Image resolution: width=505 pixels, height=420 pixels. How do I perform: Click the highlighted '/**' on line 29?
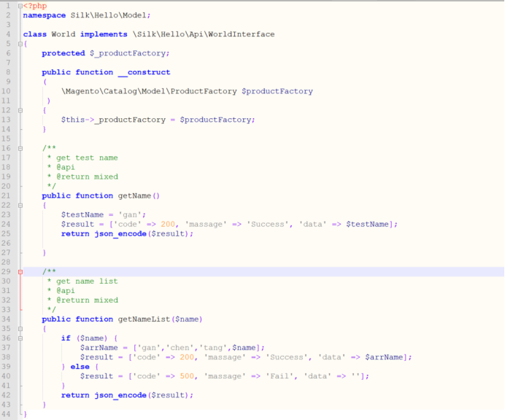tap(50, 272)
